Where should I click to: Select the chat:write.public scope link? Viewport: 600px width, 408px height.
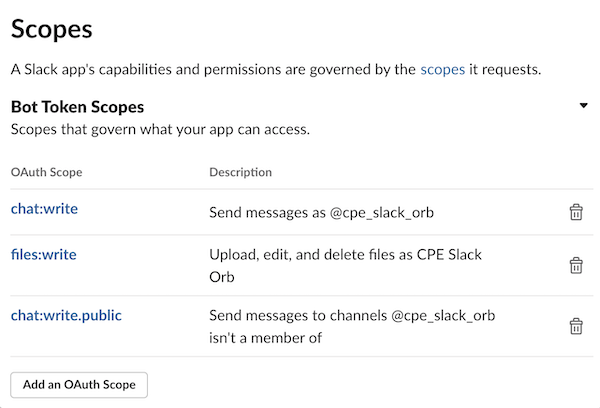tap(67, 315)
